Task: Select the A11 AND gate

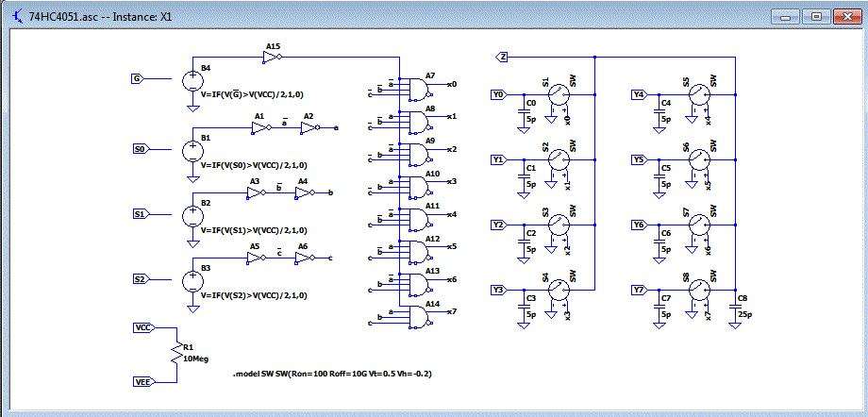Action: click(419, 219)
